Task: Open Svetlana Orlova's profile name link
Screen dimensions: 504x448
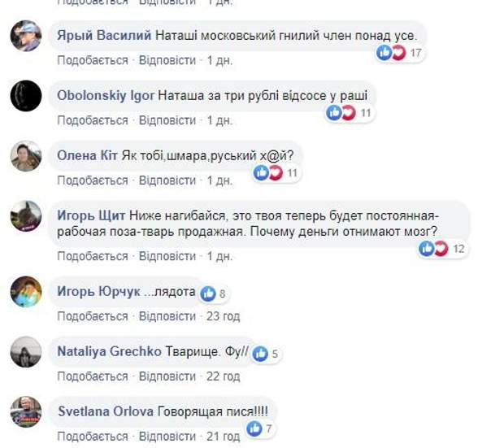Action: (x=106, y=411)
